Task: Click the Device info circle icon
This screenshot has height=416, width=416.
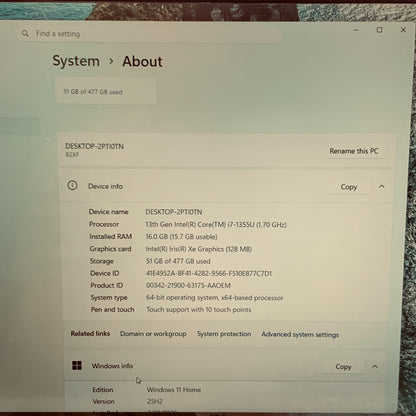Action: tap(72, 185)
